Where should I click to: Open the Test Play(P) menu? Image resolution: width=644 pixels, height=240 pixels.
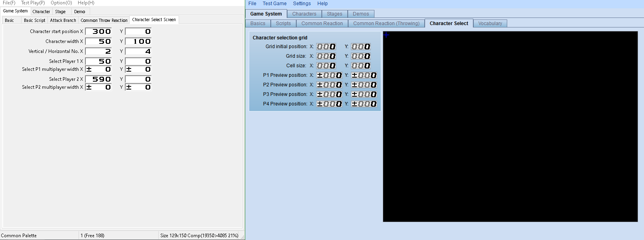pos(33,3)
